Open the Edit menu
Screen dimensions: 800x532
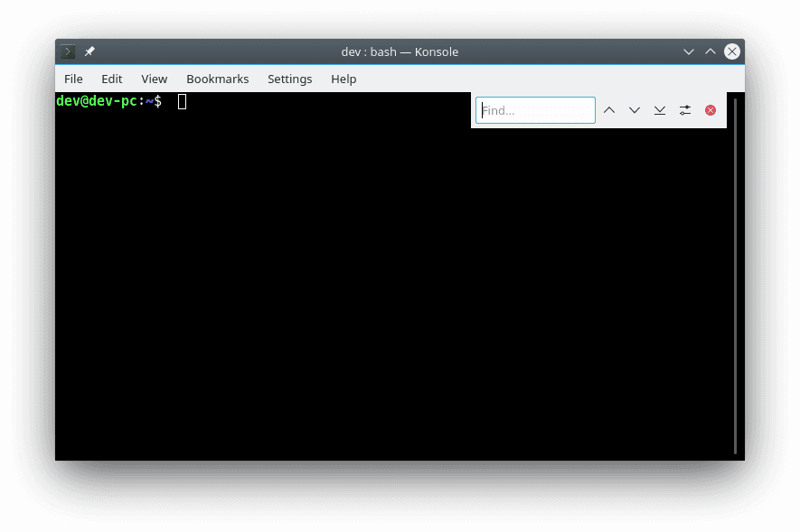click(111, 79)
